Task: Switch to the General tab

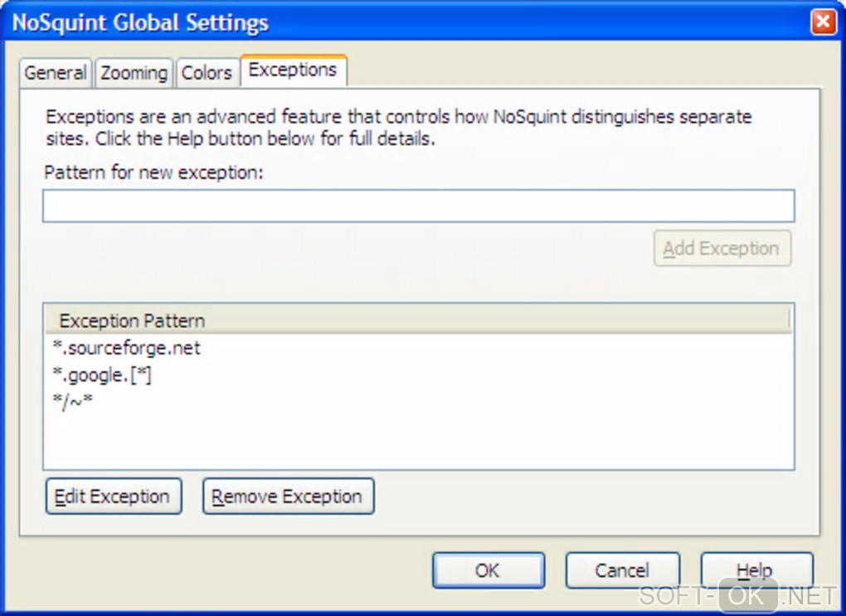Action: [x=56, y=73]
